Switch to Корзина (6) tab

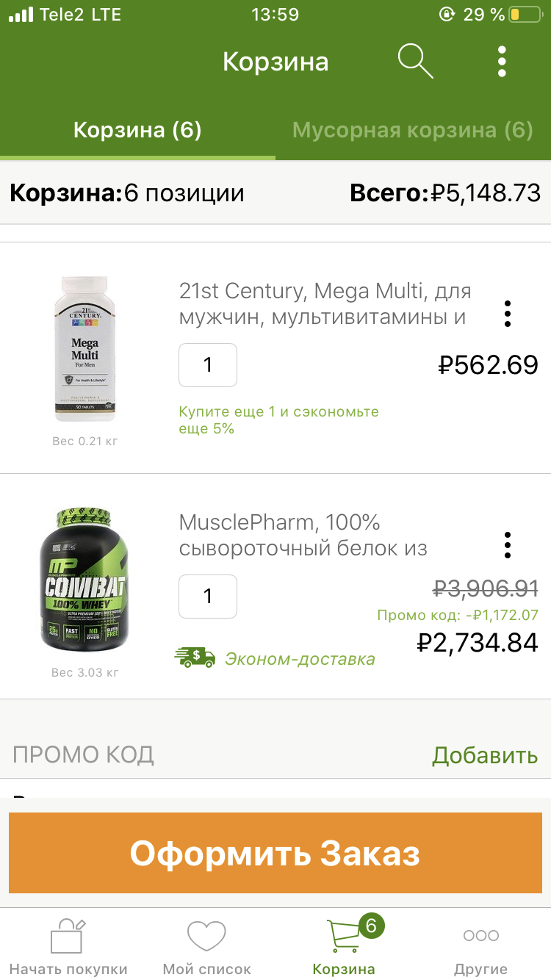[137, 131]
